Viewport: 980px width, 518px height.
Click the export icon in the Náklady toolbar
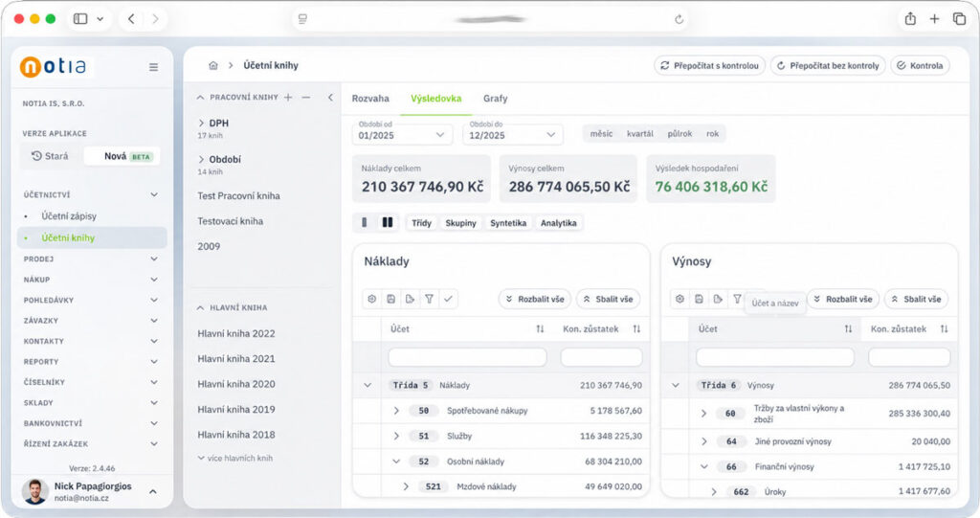click(x=410, y=299)
